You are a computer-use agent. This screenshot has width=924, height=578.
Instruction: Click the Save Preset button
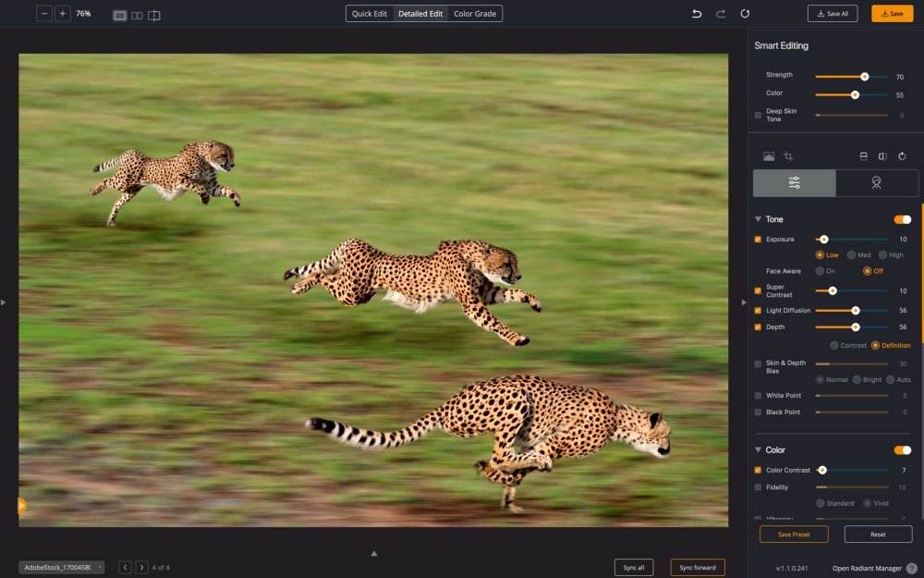click(x=794, y=534)
